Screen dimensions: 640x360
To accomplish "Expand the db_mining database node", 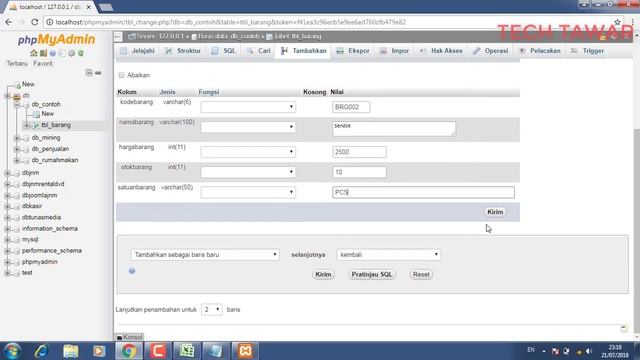I will 17,138.
